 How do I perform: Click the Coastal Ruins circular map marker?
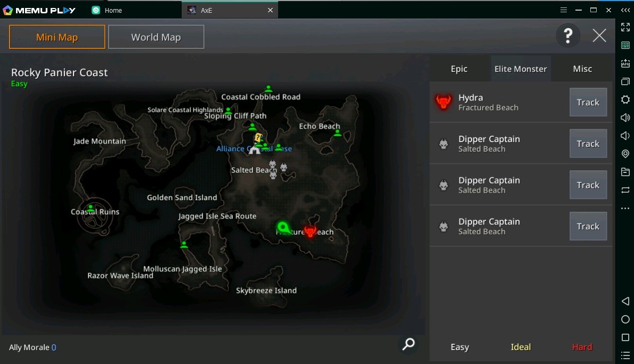(93, 217)
